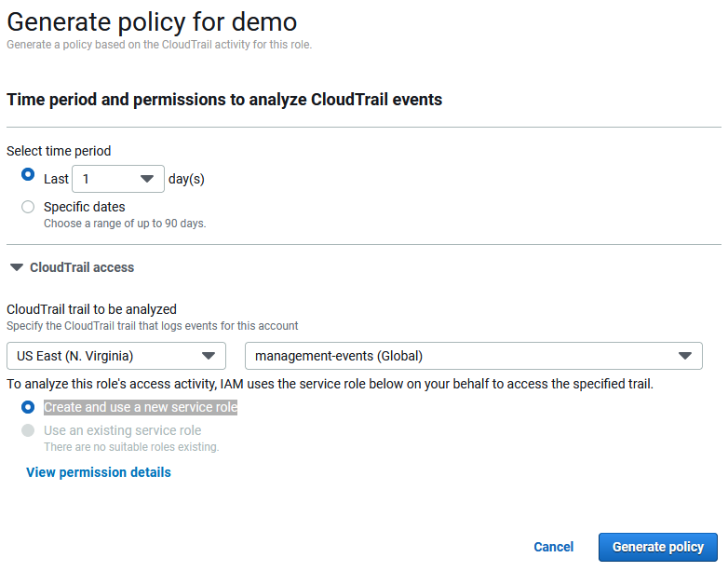The height and width of the screenshot is (571, 728).
Task: Open View permission details link
Action: click(99, 472)
